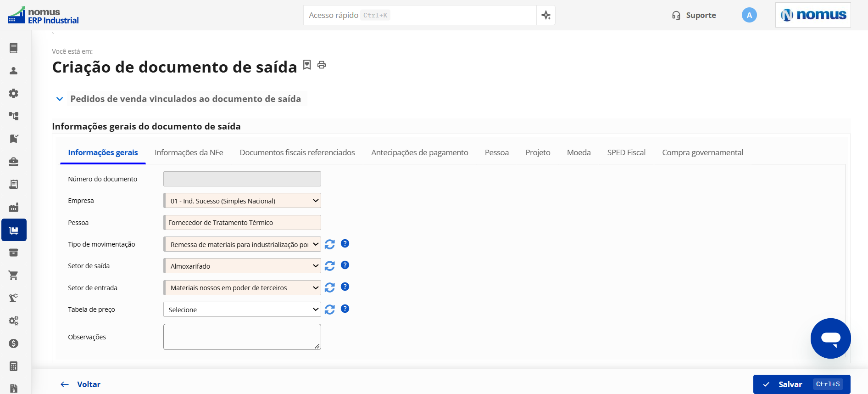Open the help icon for Setor de entrada
This screenshot has height=394, width=868.
pos(345,287)
